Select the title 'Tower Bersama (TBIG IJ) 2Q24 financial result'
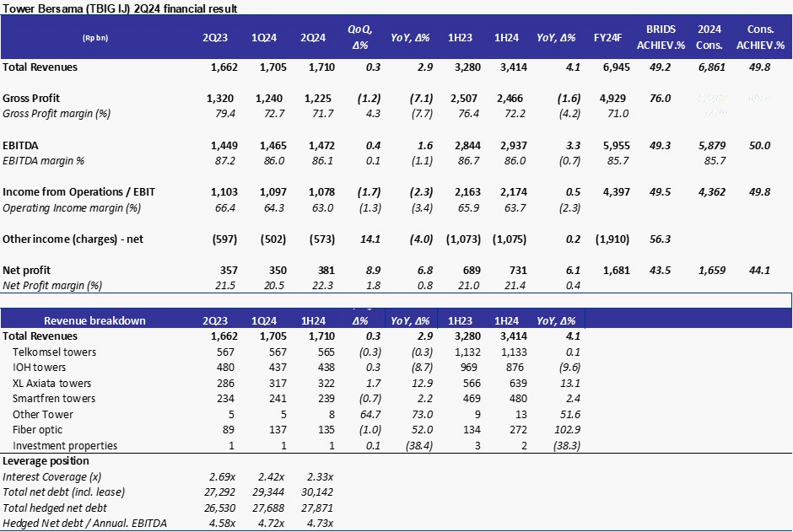Screen dimensions: 793x532 coord(120,8)
